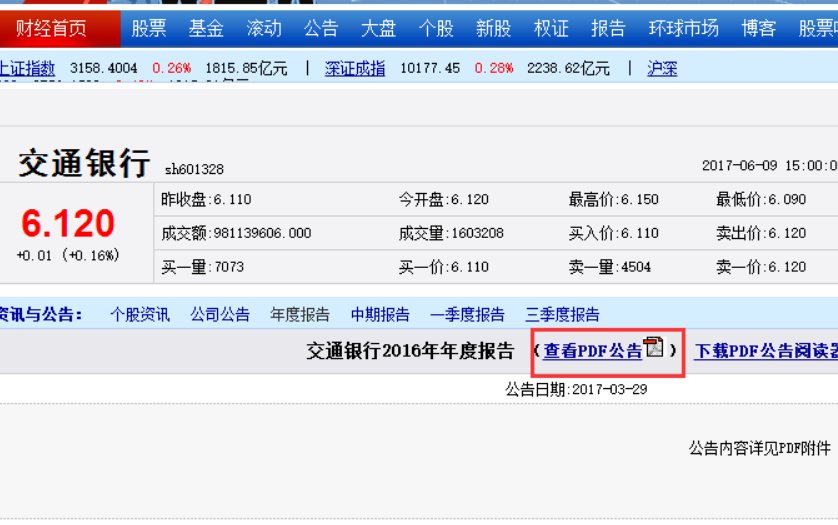This screenshot has height=525, width=838.
Task: Open 大盘 in the navigation bar
Action: 378,28
